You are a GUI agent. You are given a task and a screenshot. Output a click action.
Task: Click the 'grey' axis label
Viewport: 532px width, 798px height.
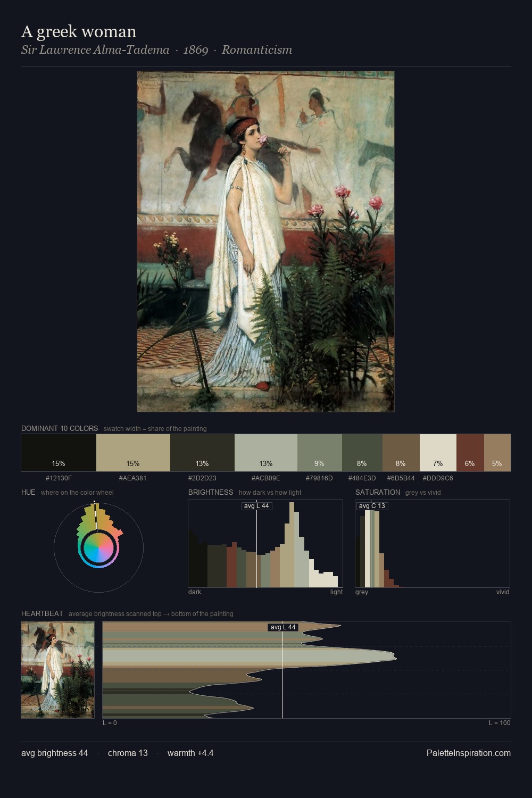point(362,592)
